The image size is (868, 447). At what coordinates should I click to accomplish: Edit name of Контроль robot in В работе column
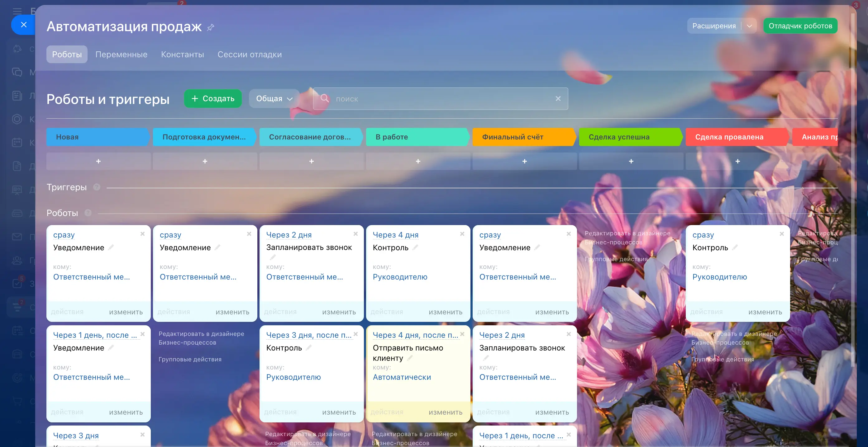pos(416,247)
